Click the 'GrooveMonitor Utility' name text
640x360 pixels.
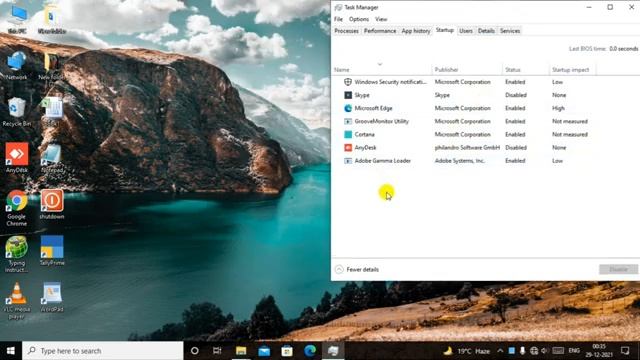[381, 121]
